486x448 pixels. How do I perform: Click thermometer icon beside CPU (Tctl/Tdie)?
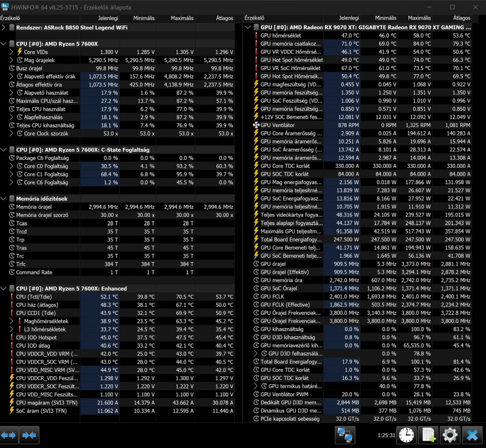tap(12, 297)
